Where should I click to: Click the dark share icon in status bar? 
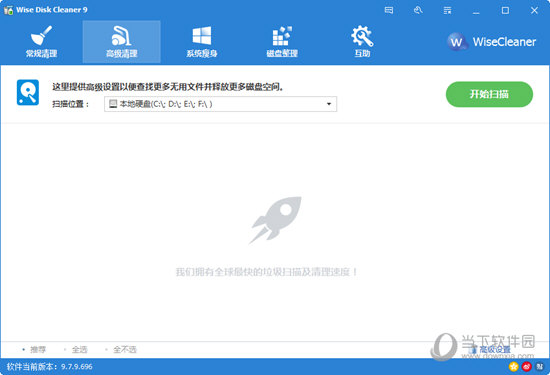coord(539,367)
